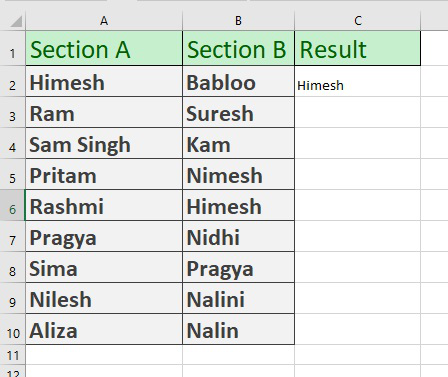Click cell containing Nalini
This screenshot has width=448, height=377.
click(238, 298)
